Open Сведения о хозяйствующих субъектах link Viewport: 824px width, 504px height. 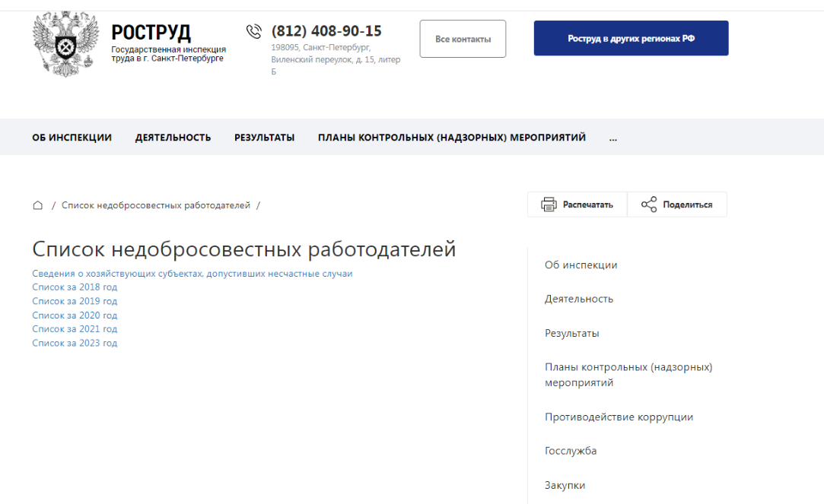(x=192, y=274)
